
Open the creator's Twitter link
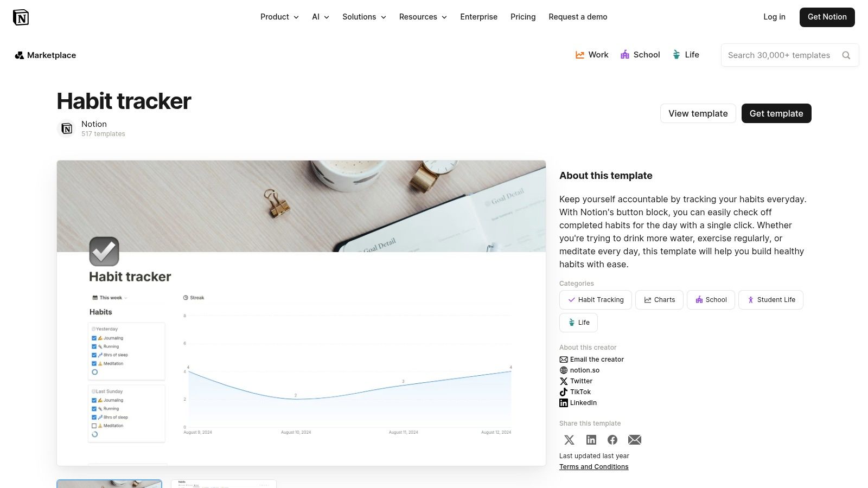coord(576,381)
